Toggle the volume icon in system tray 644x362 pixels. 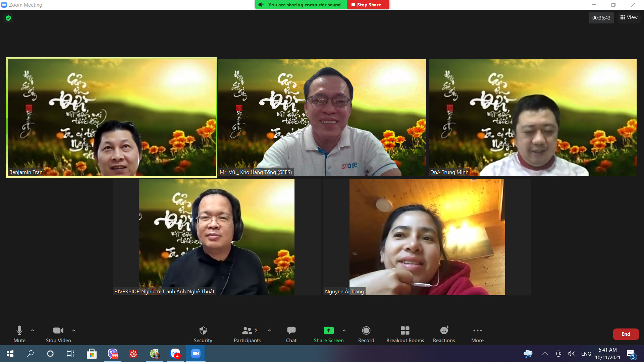pos(571,354)
